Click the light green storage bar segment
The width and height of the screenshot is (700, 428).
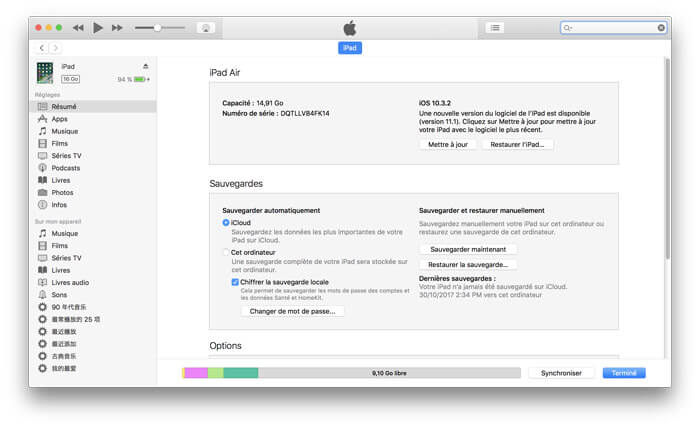tap(216, 373)
